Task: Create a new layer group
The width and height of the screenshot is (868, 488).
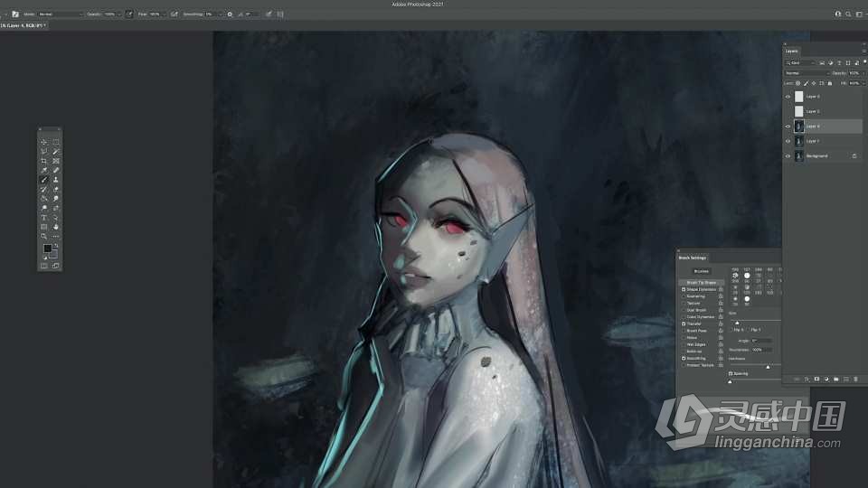Action: (835, 379)
